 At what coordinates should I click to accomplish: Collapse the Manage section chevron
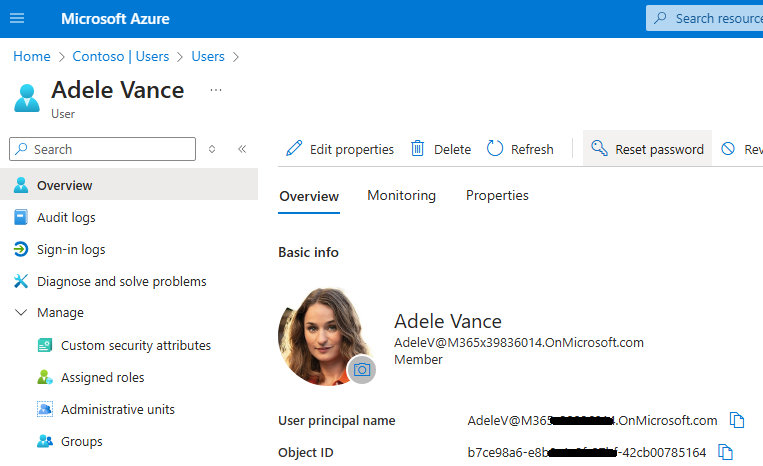(x=21, y=312)
